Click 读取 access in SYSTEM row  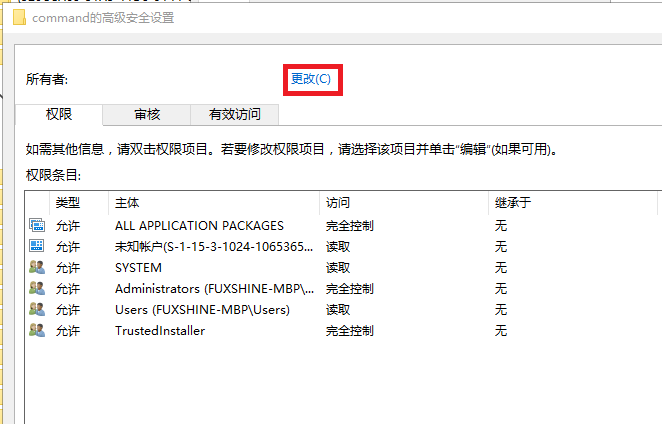[338, 268]
